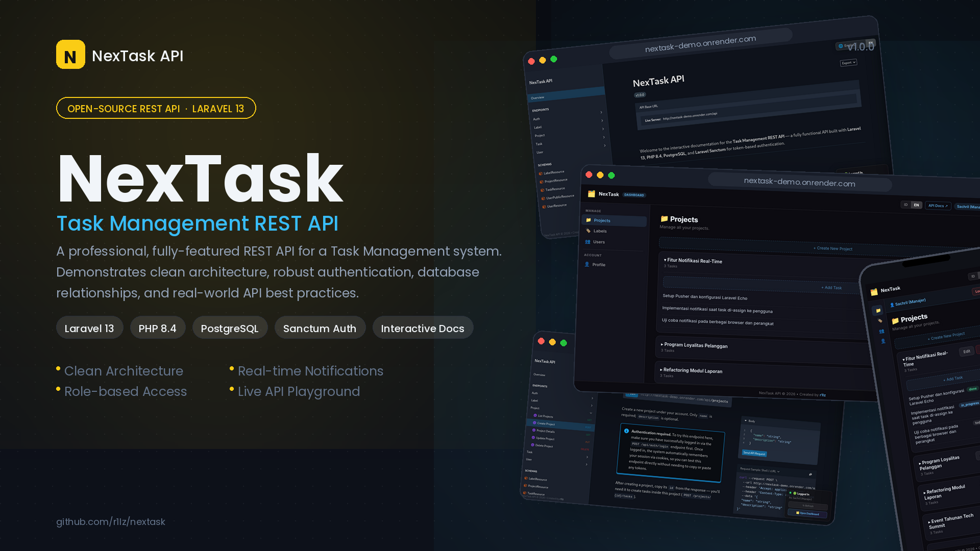Click the github.com/r1lz/nextask text
The height and width of the screenshot is (551, 980).
coord(111,521)
